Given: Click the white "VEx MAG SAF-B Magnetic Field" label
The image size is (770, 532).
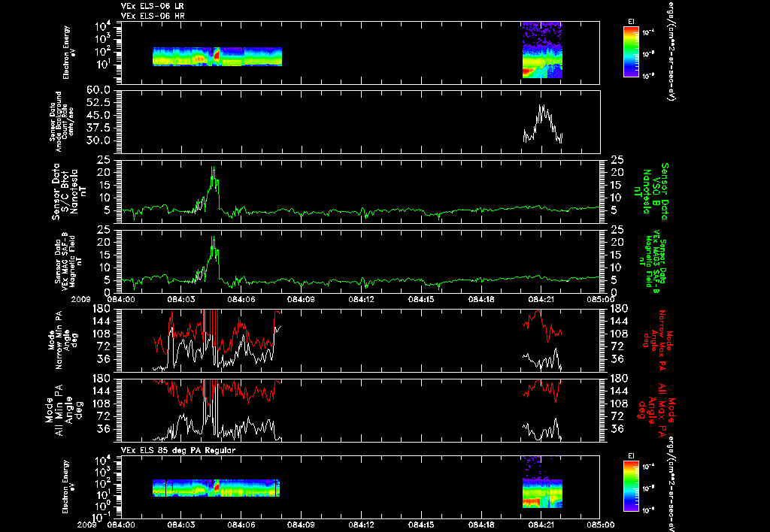Looking at the screenshot, I should point(68,261).
